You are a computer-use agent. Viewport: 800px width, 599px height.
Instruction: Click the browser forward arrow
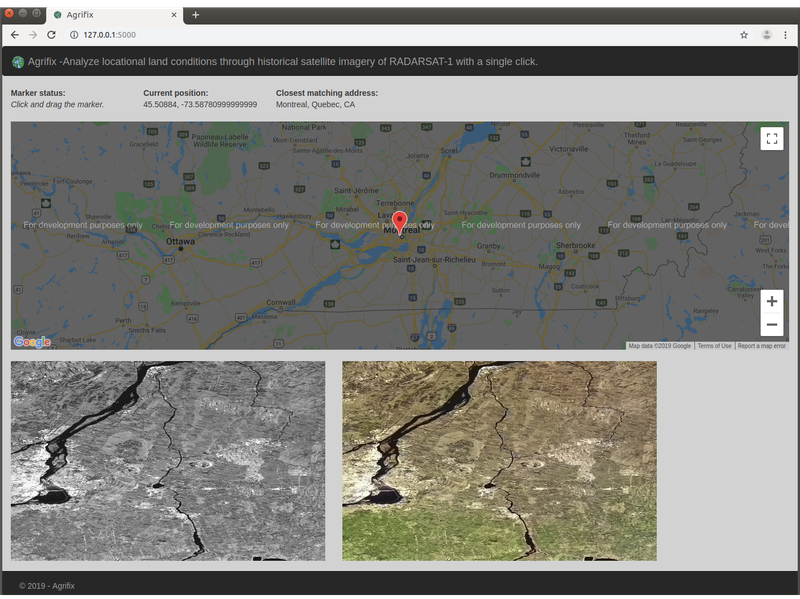[32, 34]
